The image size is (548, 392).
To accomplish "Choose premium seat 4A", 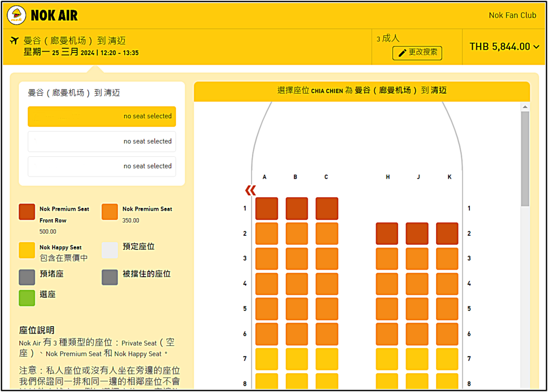I will click(267, 283).
